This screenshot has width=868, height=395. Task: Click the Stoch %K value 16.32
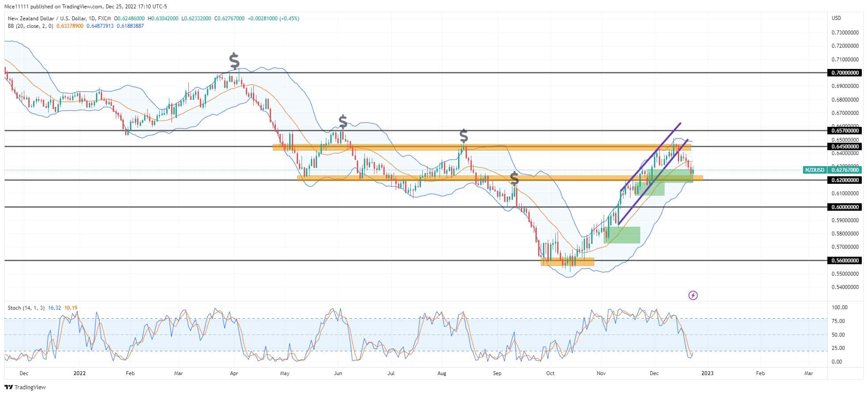click(x=54, y=308)
